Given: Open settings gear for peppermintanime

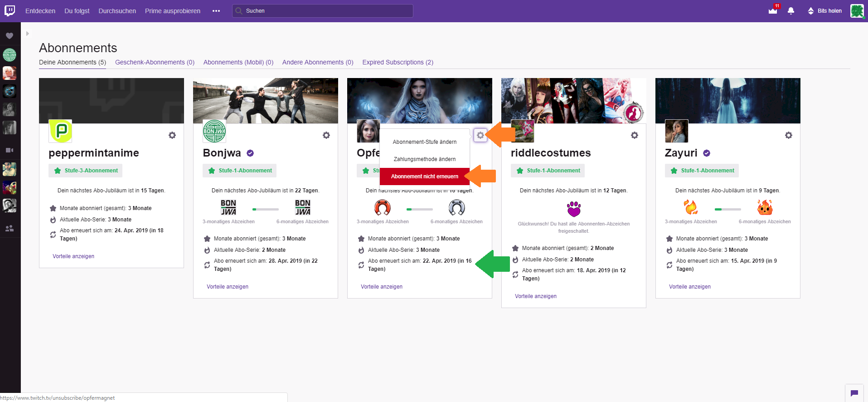Looking at the screenshot, I should point(172,135).
